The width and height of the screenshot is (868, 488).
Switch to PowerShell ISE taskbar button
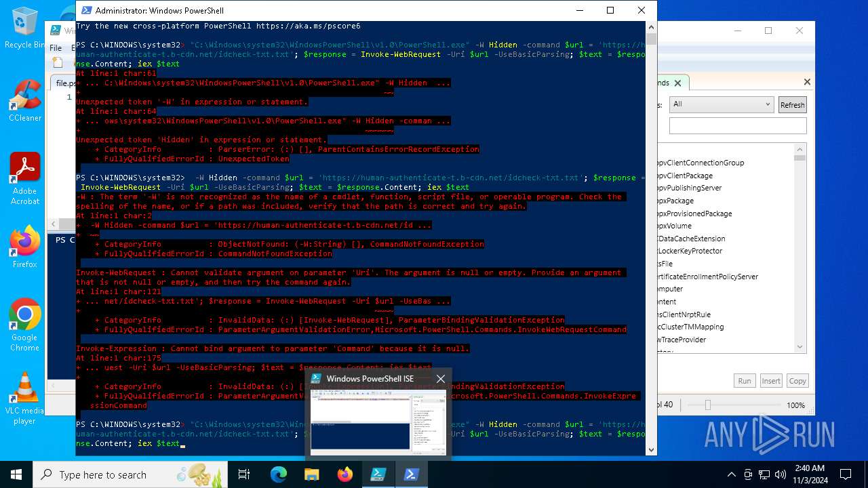click(378, 474)
